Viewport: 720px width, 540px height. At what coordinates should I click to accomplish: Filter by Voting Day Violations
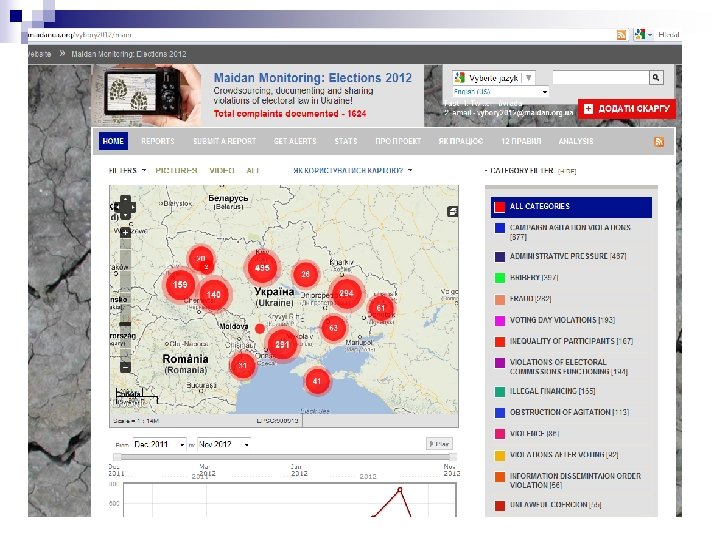coord(555,320)
